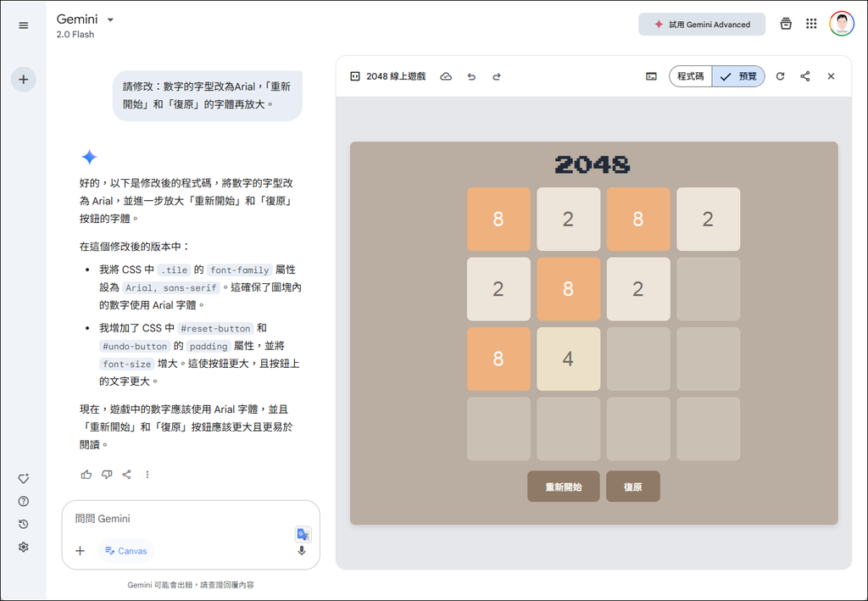Screen dimensions: 868x601
Task: Open the Gemini model dropdown arrow
Action: pos(110,20)
